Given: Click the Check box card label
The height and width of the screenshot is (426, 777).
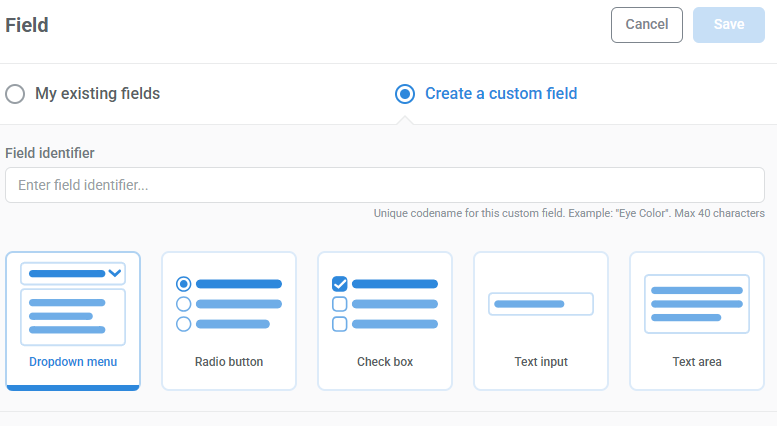Looking at the screenshot, I should click(x=385, y=362).
